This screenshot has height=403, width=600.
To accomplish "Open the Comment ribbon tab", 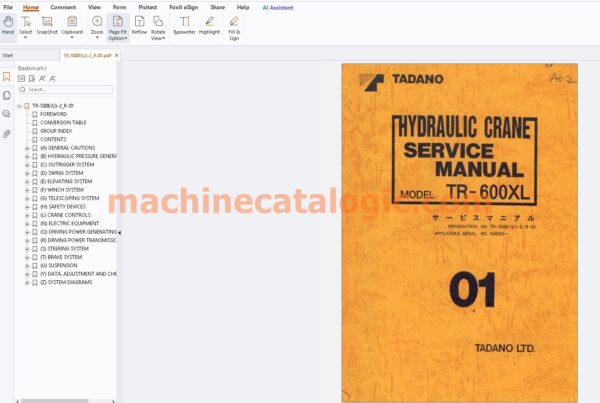I will (63, 7).
